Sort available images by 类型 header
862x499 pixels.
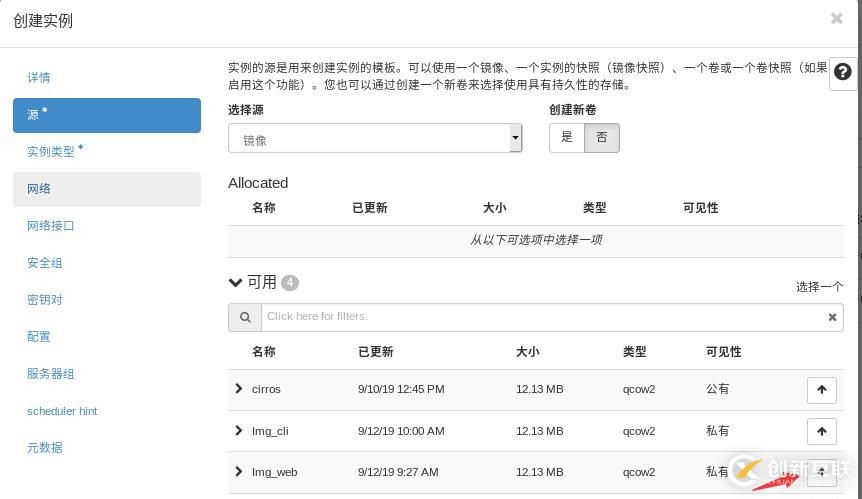(x=634, y=352)
